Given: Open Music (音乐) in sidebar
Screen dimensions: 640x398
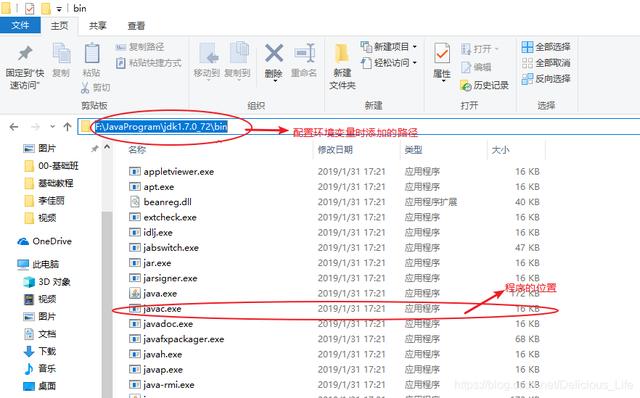Looking at the screenshot, I should coord(40,369).
